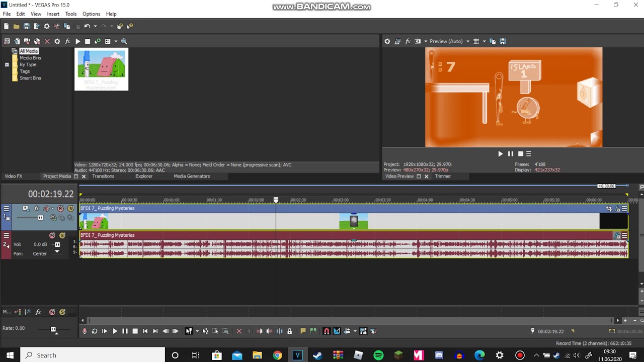Copy selection using the toolbar copy icon

(x=67, y=26)
